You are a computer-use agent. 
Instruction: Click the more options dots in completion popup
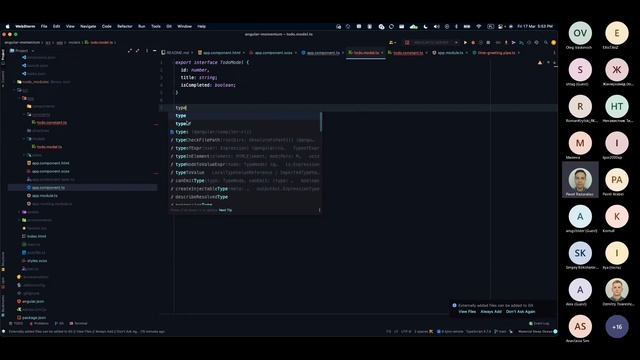[319, 210]
